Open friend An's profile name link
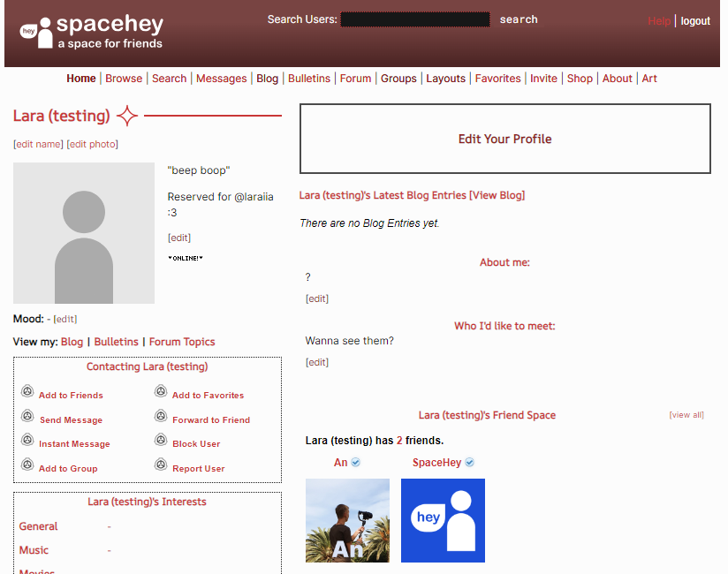The image size is (728, 574). coord(340,463)
